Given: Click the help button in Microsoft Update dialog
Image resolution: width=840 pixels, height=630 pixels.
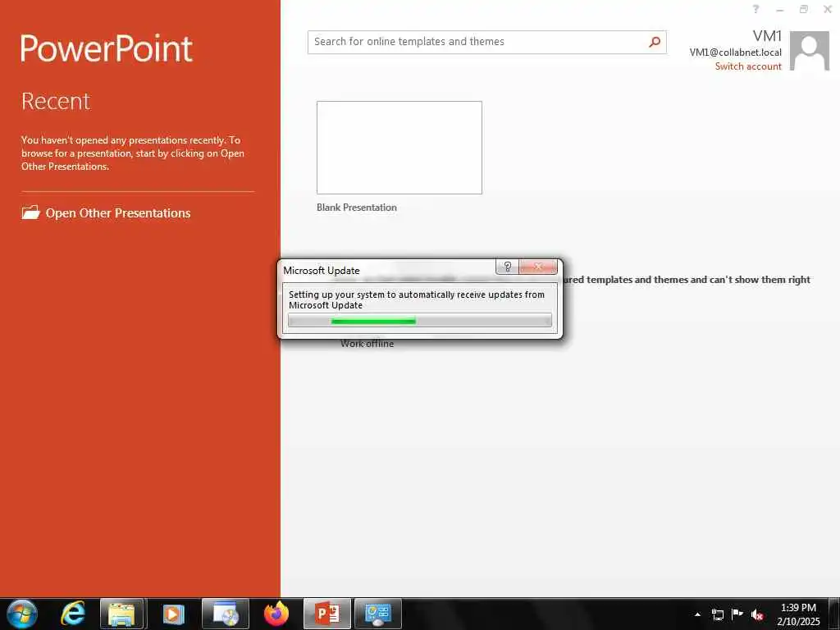Looking at the screenshot, I should (507, 267).
